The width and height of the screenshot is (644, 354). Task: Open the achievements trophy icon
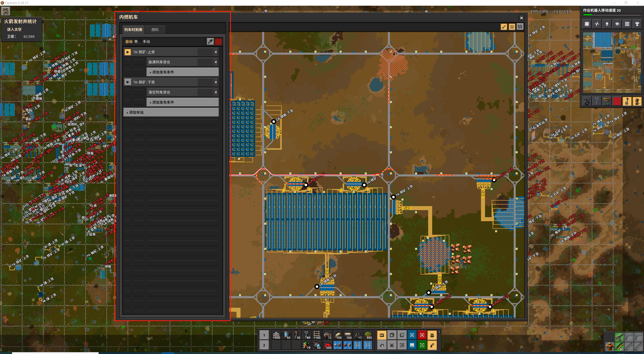pos(637,24)
